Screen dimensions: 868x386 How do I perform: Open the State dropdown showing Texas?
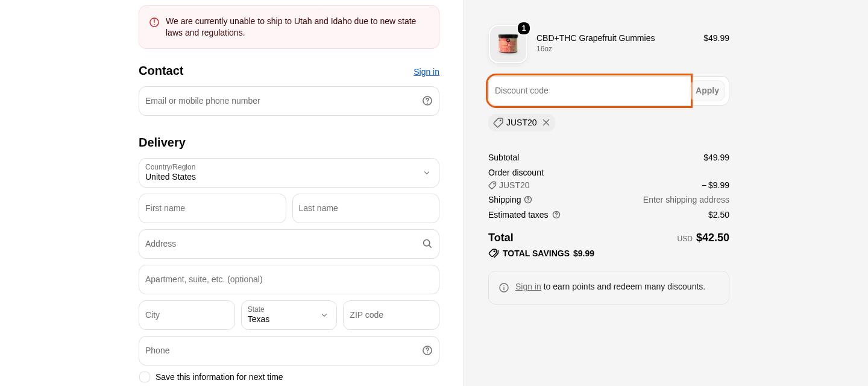289,315
